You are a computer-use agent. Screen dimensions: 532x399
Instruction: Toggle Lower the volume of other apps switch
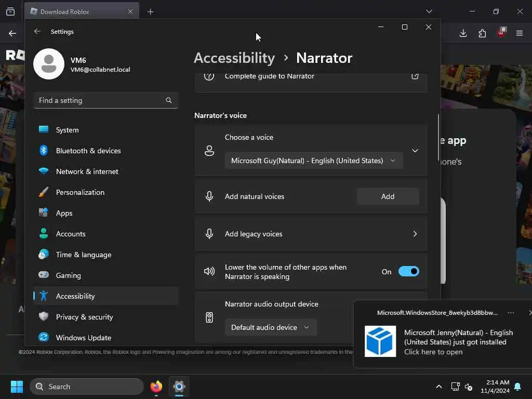[x=409, y=271]
